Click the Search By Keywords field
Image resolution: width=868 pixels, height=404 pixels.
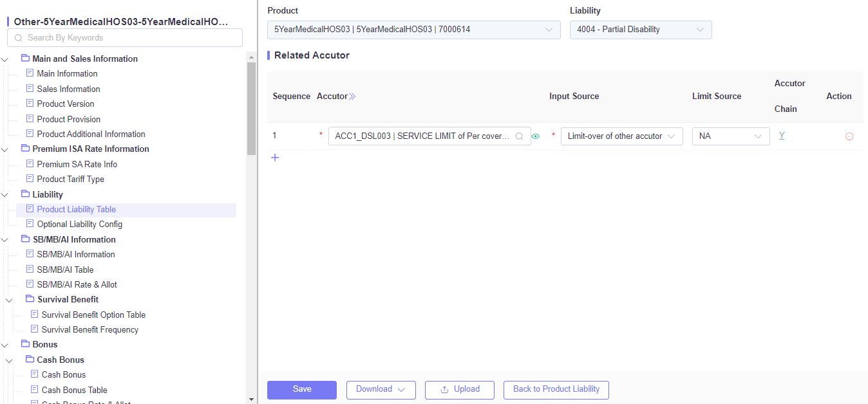coord(125,38)
